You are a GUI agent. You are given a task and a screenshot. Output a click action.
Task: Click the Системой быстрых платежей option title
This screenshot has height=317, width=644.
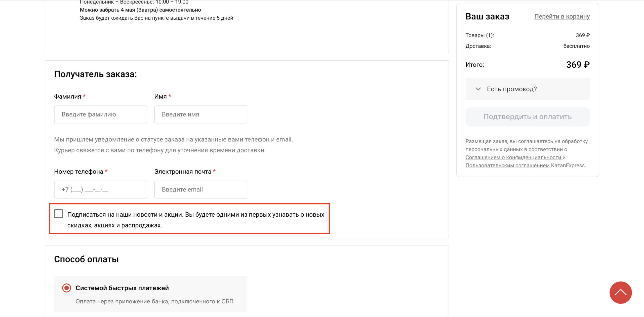click(x=122, y=288)
